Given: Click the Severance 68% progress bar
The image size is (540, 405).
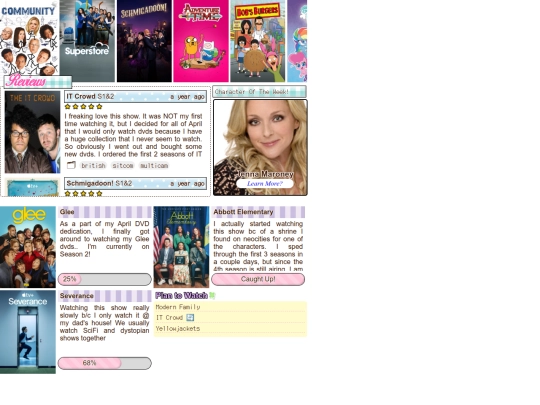Looking at the screenshot, I should [105, 363].
